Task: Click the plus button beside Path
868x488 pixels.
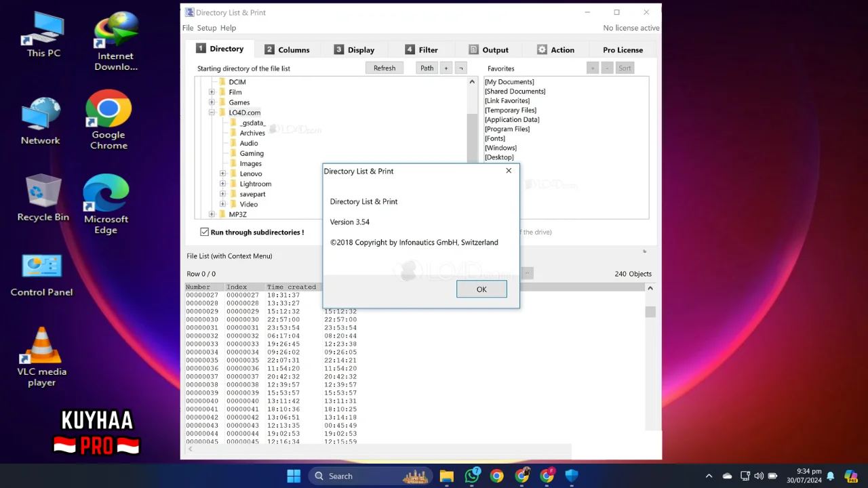Action: click(x=446, y=68)
